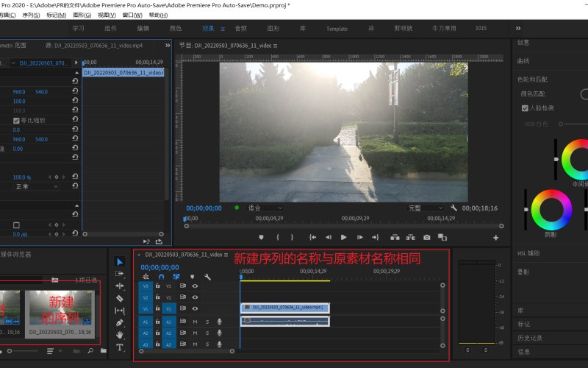Solo audio track A2
The height and width of the screenshot is (368, 588).
tap(207, 333)
